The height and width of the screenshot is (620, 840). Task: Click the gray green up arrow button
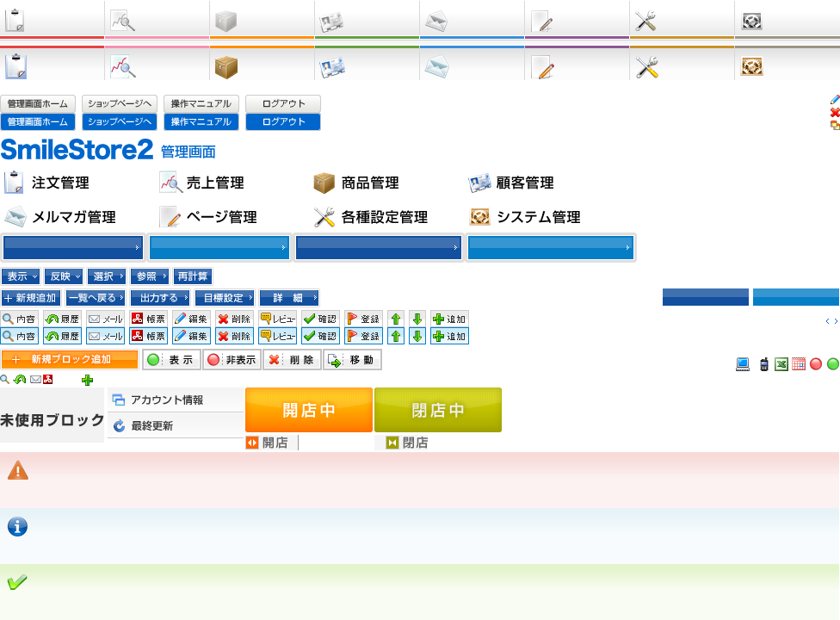point(396,319)
